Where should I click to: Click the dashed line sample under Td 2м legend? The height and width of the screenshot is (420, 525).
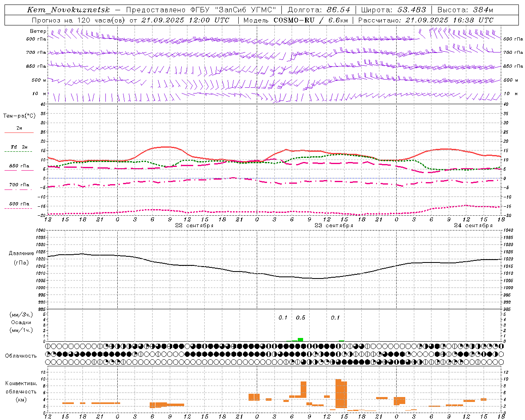coord(18,151)
